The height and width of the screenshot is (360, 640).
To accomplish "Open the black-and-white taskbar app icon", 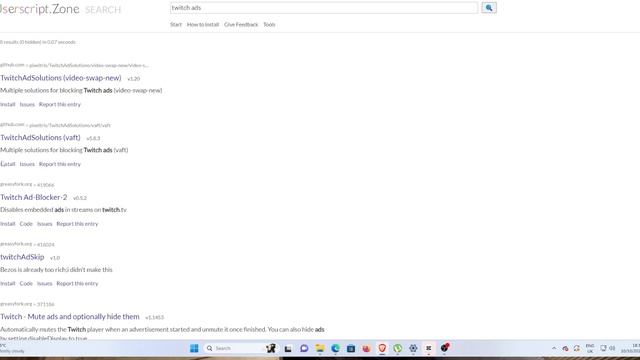I will point(429,348).
